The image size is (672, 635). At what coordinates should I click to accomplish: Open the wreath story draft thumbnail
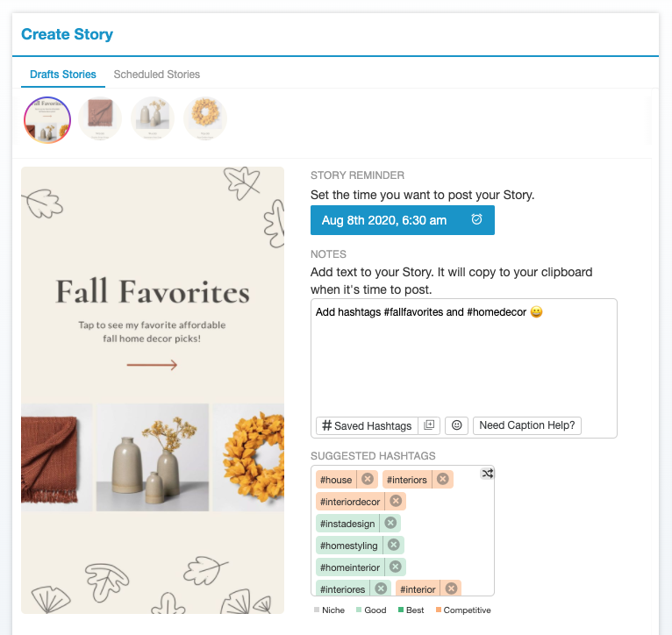[205, 118]
